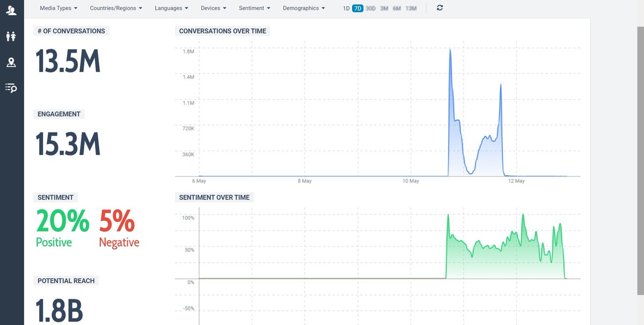Click the 1.8M y-axis label
644x325 pixels.
188,51
